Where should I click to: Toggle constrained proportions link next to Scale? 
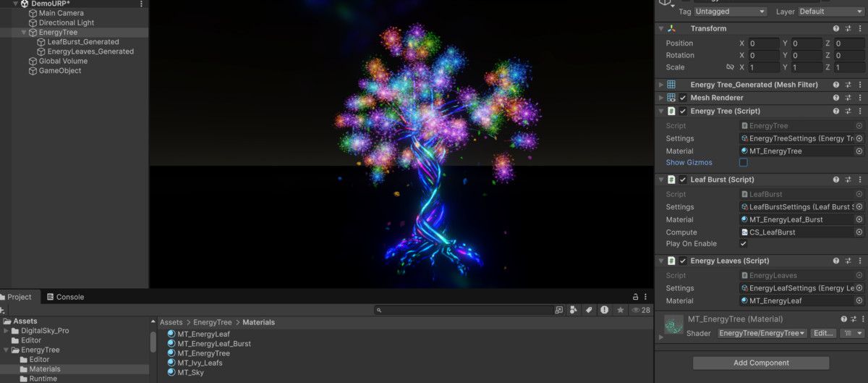click(x=730, y=67)
